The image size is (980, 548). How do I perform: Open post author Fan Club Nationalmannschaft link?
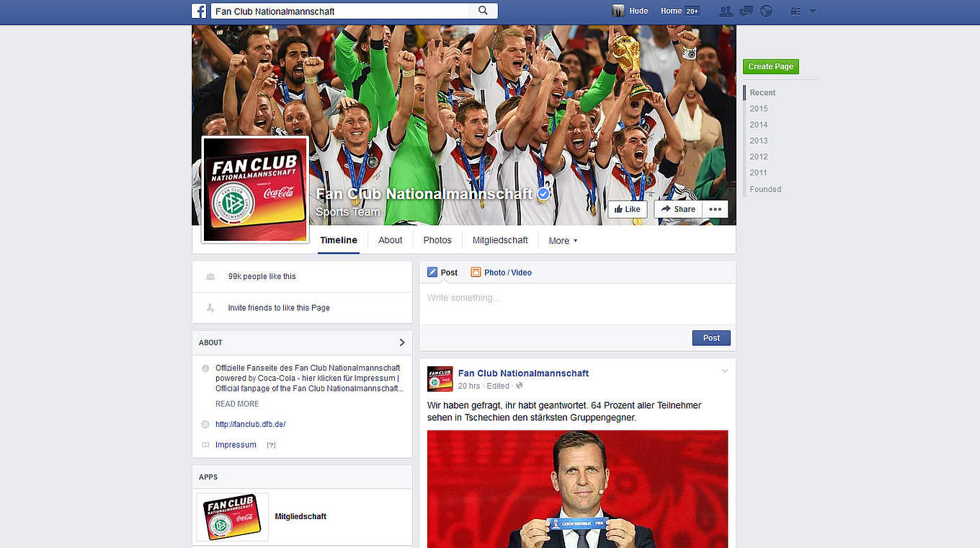pos(523,373)
